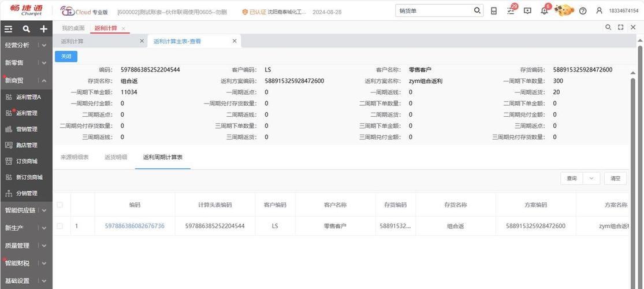Switch to inner 返利计算 sub-tab
The image size is (644, 289).
[x=72, y=42]
